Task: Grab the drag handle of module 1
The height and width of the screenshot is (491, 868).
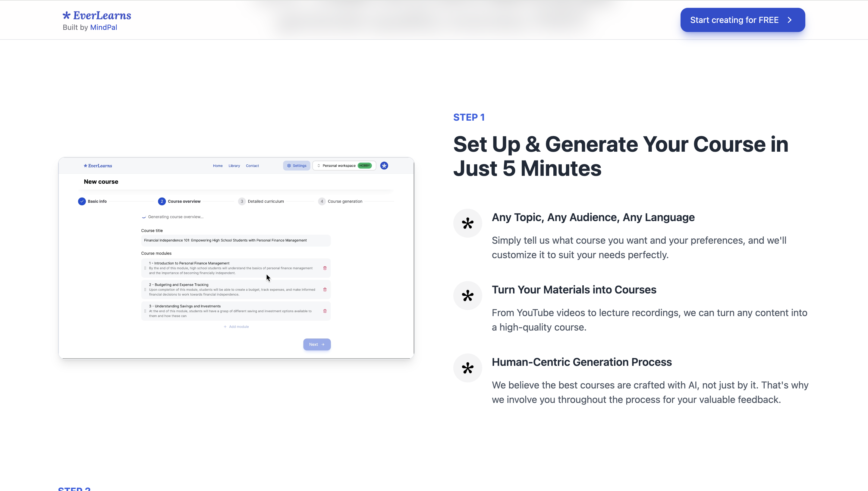Action: click(145, 268)
